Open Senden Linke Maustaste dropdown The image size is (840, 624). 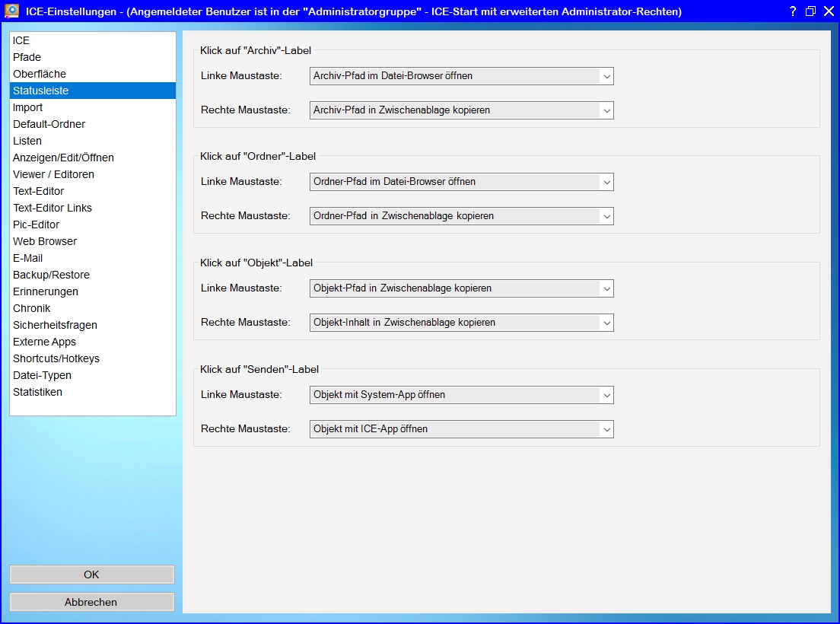point(461,395)
